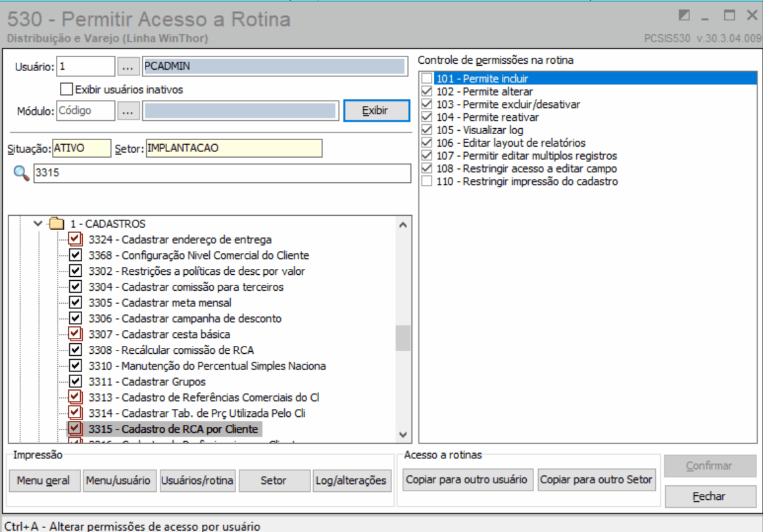Open user lookup ellipsis button next to Usuário
Screen dimensions: 763x532
coord(128,66)
